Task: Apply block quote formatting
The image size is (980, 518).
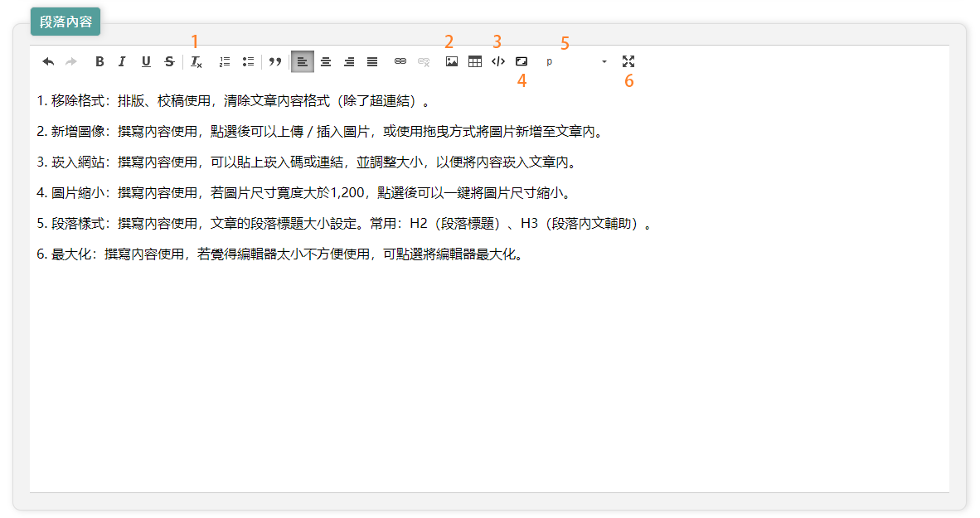Action: pyautogui.click(x=275, y=61)
